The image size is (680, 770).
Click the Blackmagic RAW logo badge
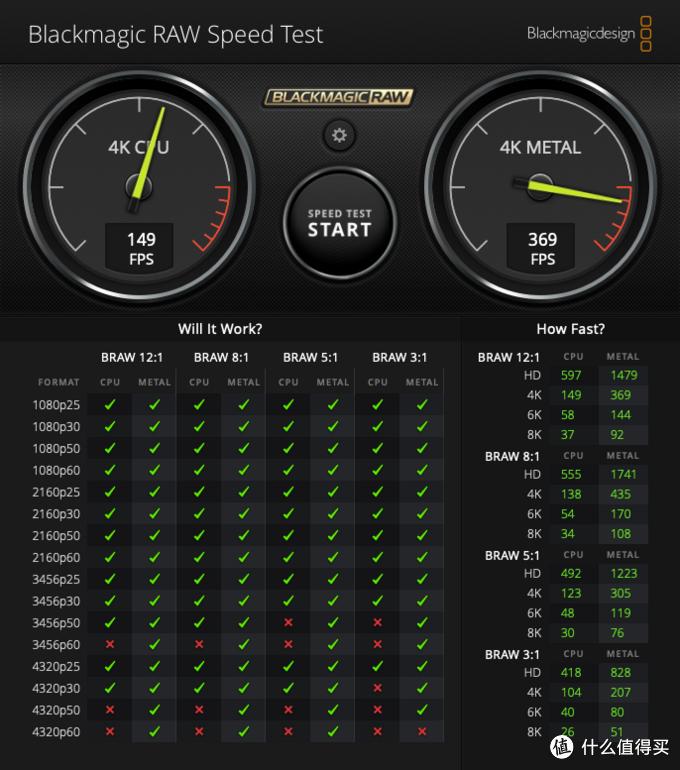point(339,97)
